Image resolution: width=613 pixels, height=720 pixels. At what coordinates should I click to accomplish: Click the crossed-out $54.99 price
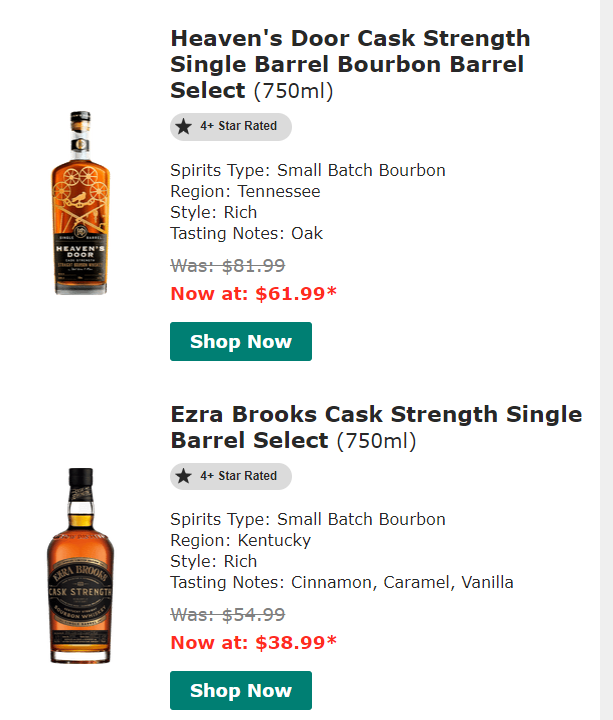[228, 615]
